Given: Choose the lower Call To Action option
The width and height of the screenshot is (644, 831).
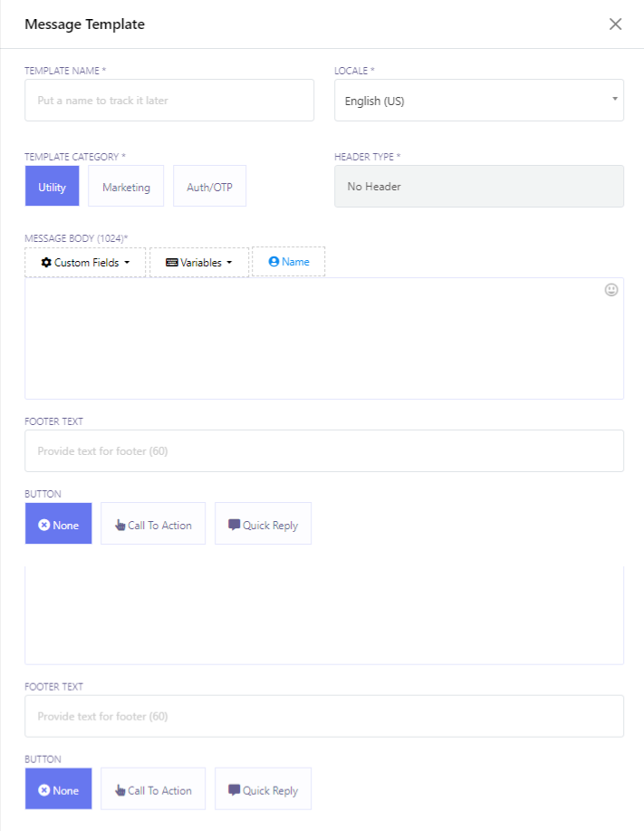Looking at the screenshot, I should click(x=153, y=789).
